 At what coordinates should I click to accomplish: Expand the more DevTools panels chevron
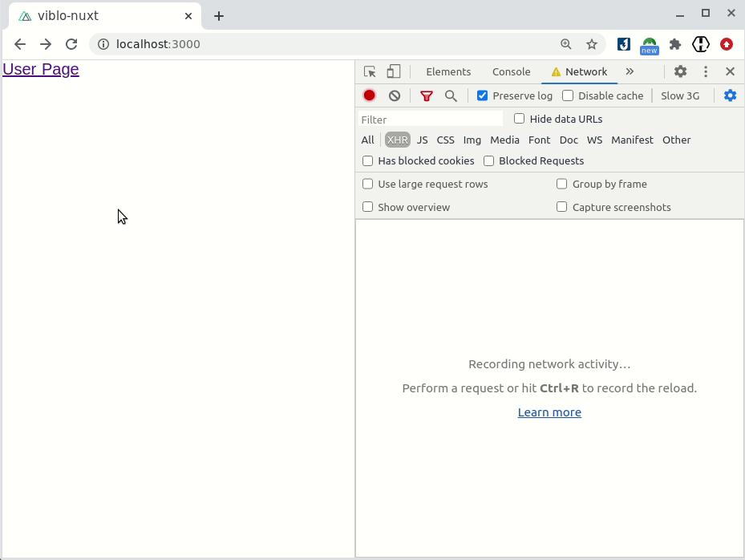630,71
